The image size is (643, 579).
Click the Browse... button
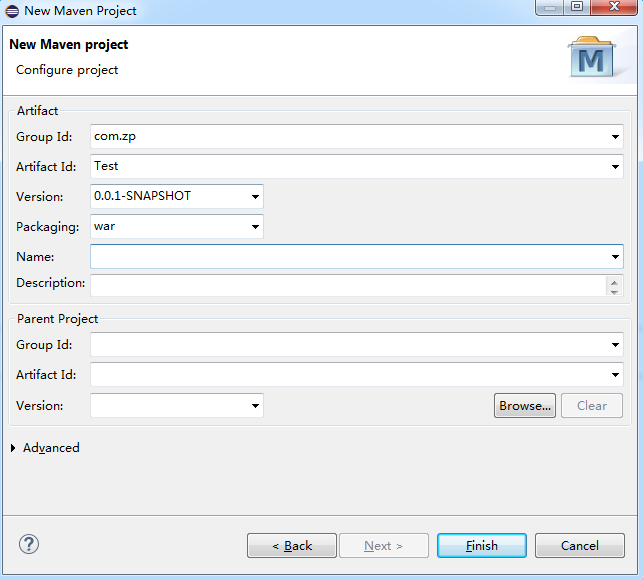point(525,406)
